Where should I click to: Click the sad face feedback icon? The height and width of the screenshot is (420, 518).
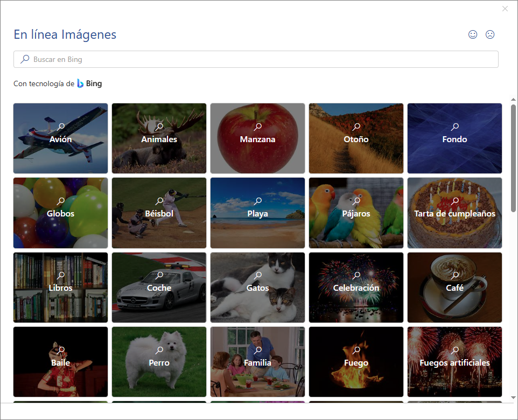click(490, 34)
